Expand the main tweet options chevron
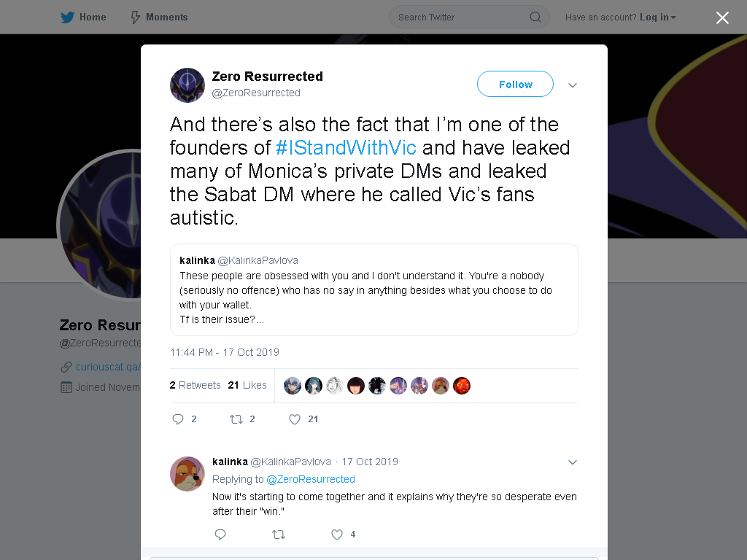Image resolution: width=747 pixels, height=560 pixels. (573, 85)
